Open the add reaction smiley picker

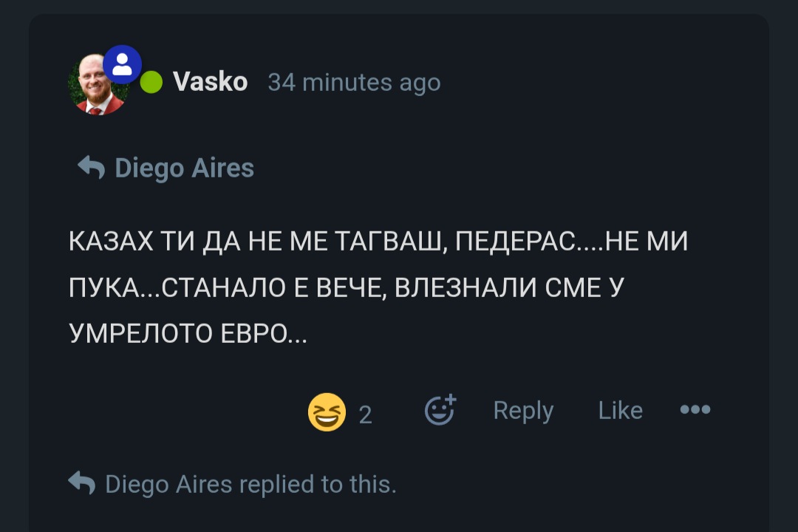440,410
